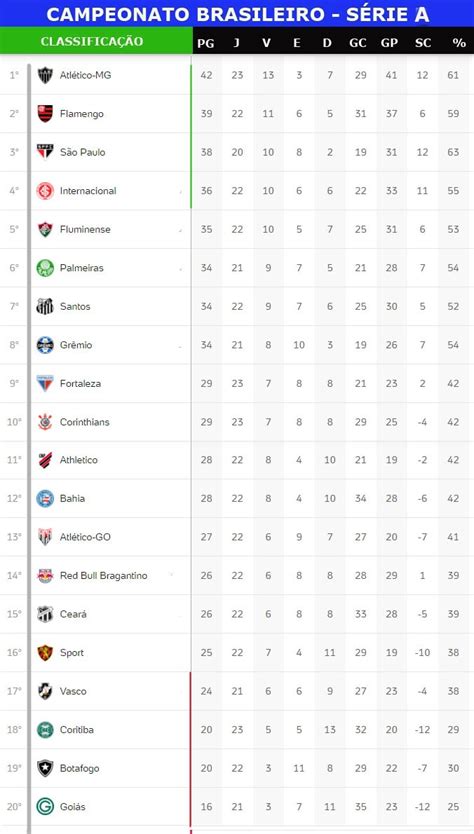474x834 pixels.
Task: Open the Coritiba team name link
Action: pos(77,730)
